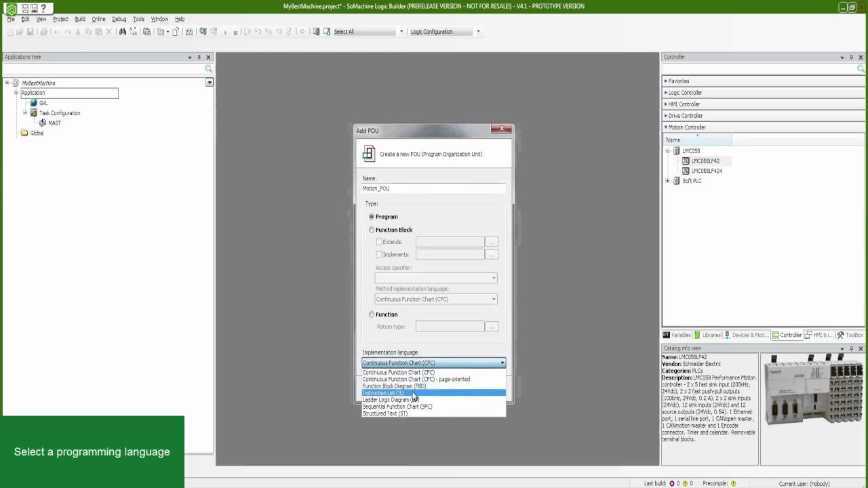Click the MAST task icon

click(x=43, y=123)
